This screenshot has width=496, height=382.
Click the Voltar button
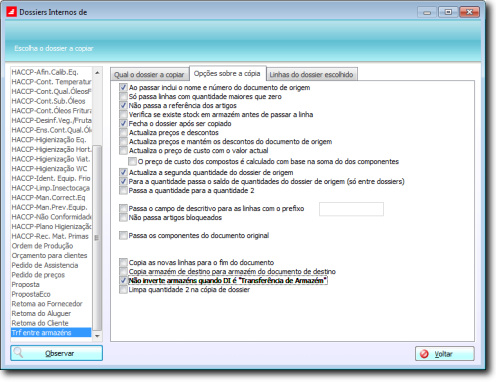pyautogui.click(x=445, y=354)
